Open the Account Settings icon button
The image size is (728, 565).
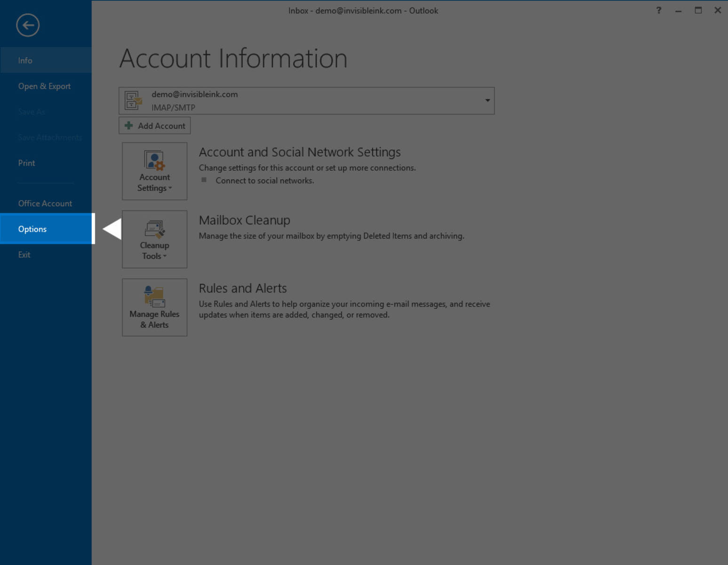[x=154, y=171]
